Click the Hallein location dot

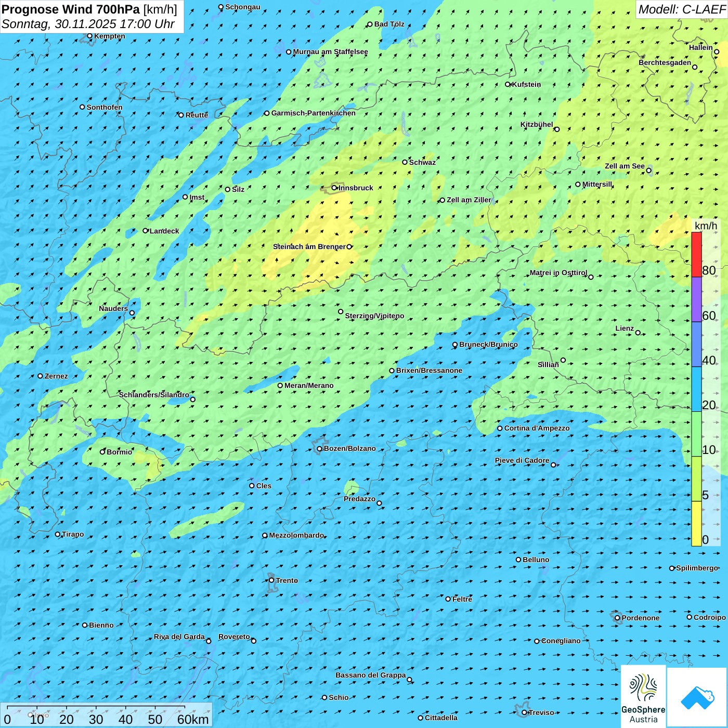click(717, 51)
